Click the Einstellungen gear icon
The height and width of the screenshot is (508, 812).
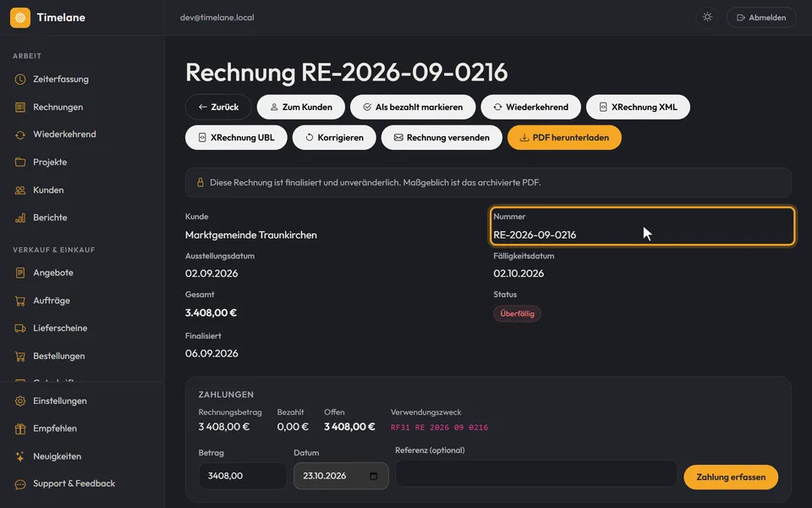[x=20, y=400]
